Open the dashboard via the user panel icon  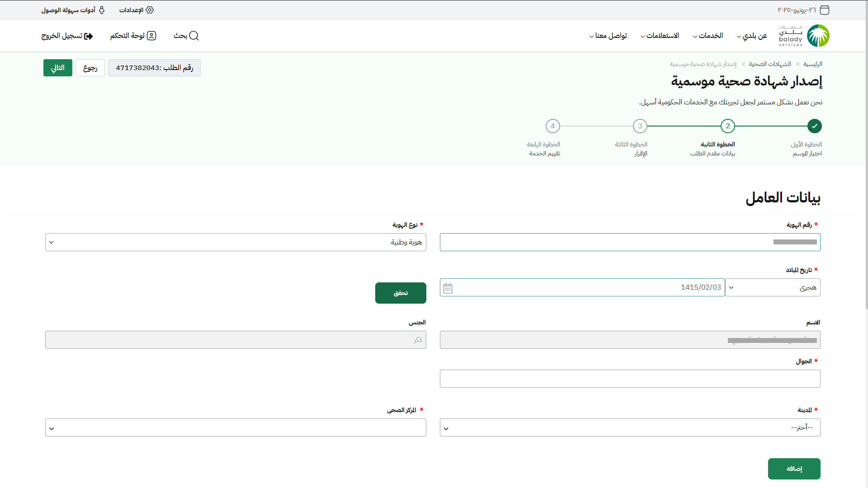point(151,36)
